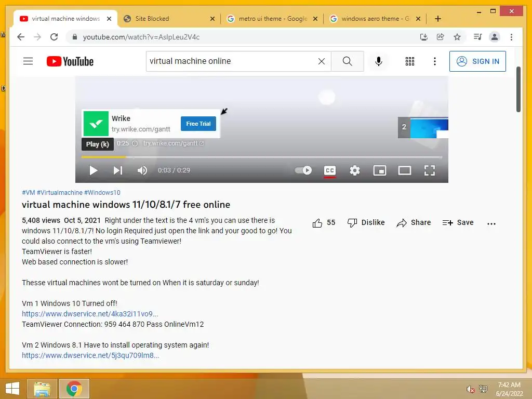This screenshot has width=532, height=399.
Task: Open the taskbar clock 7:42 AM
Action: tap(509, 389)
